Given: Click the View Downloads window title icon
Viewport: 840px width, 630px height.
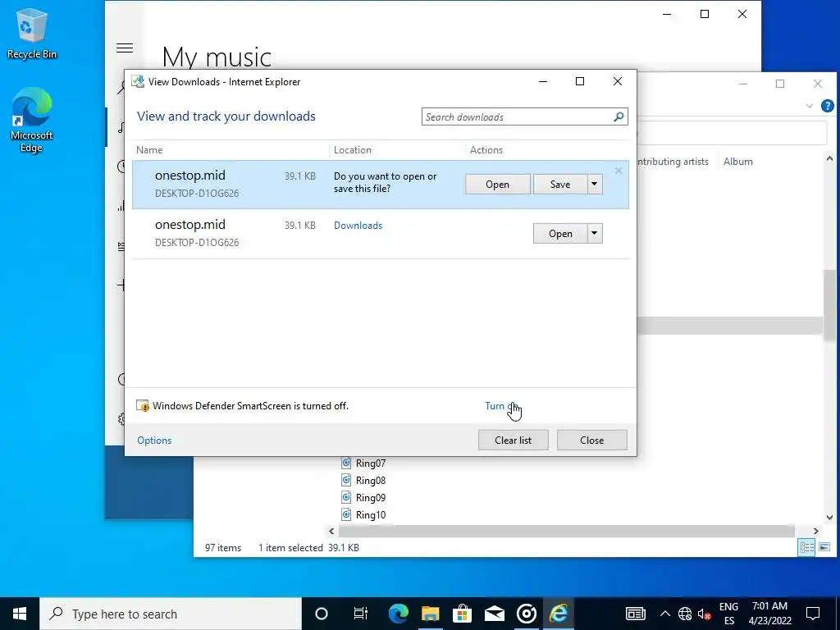Looking at the screenshot, I should click(138, 81).
